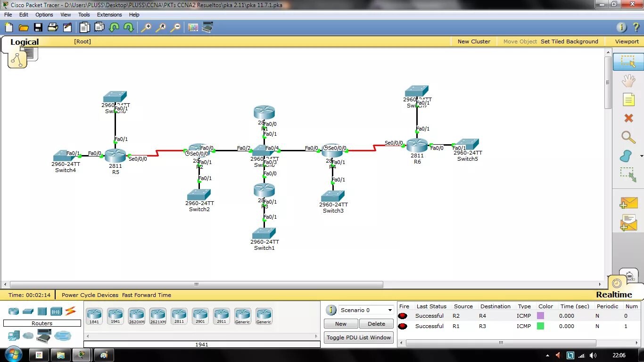Add a simple PDU
The image size is (644, 362).
coord(628,203)
